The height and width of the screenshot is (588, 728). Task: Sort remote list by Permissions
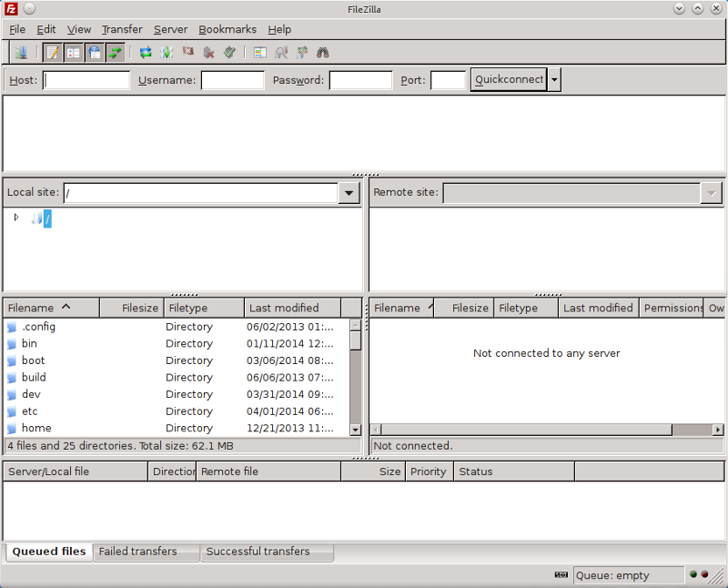pyautogui.click(x=672, y=308)
